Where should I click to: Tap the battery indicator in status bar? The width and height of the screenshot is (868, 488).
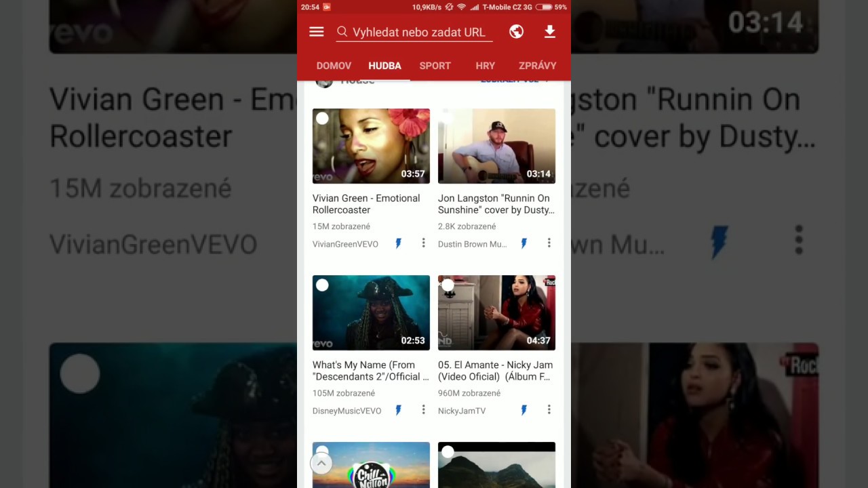click(543, 7)
